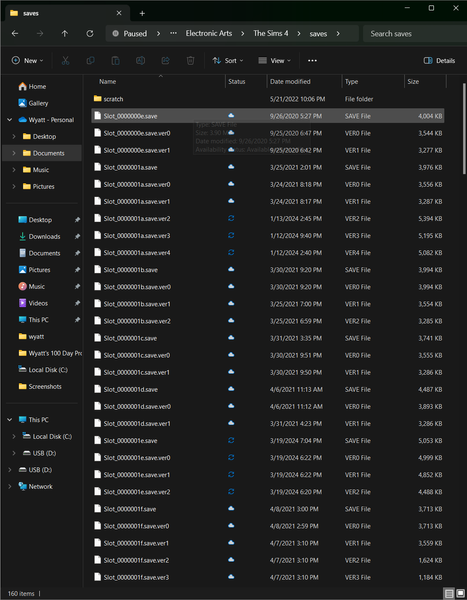
Task: Open the Sort dropdown menu
Action: 228,60
